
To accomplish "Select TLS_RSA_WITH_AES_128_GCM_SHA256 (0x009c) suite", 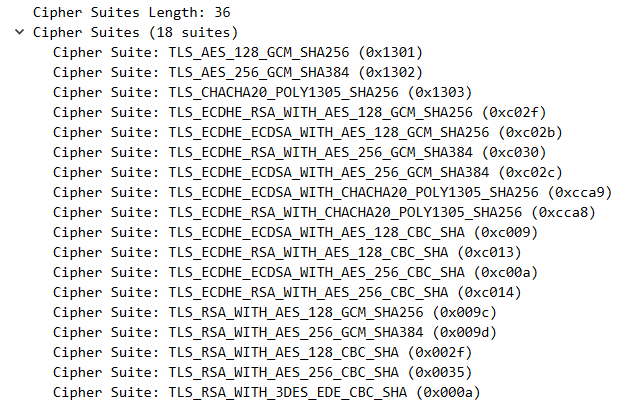I will coord(275,313).
